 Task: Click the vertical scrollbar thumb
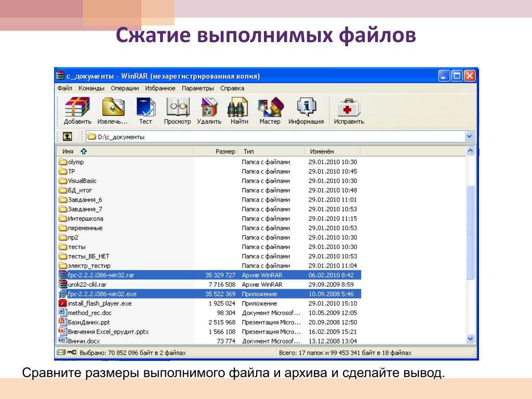[470, 232]
